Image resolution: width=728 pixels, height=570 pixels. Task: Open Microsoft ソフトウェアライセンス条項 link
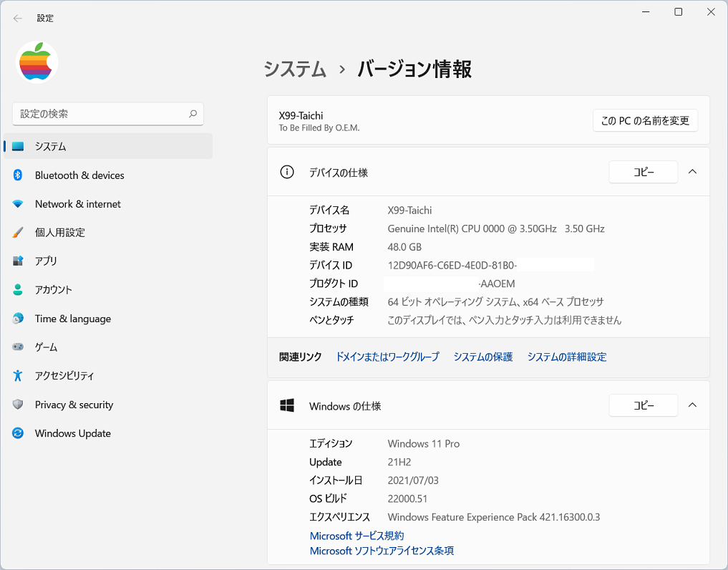point(382,551)
